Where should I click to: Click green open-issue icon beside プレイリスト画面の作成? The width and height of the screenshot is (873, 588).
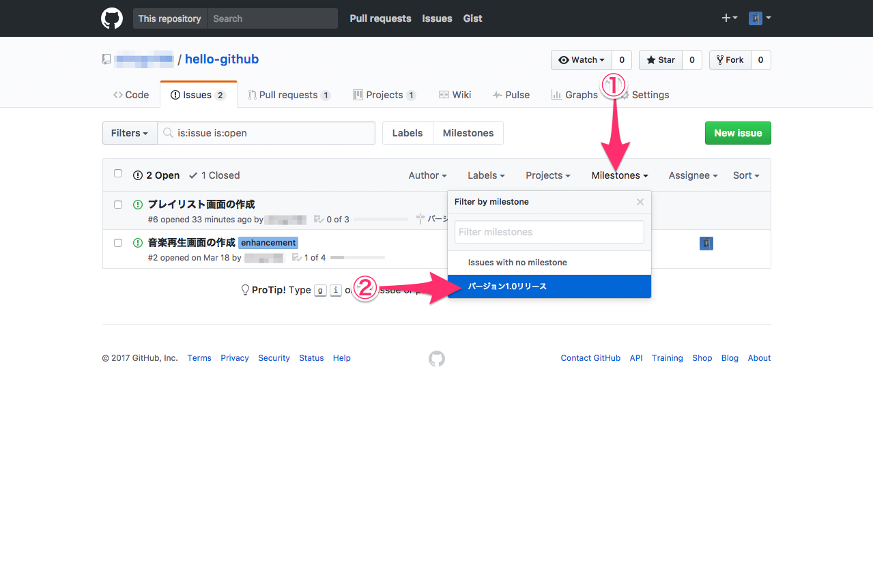click(x=137, y=203)
